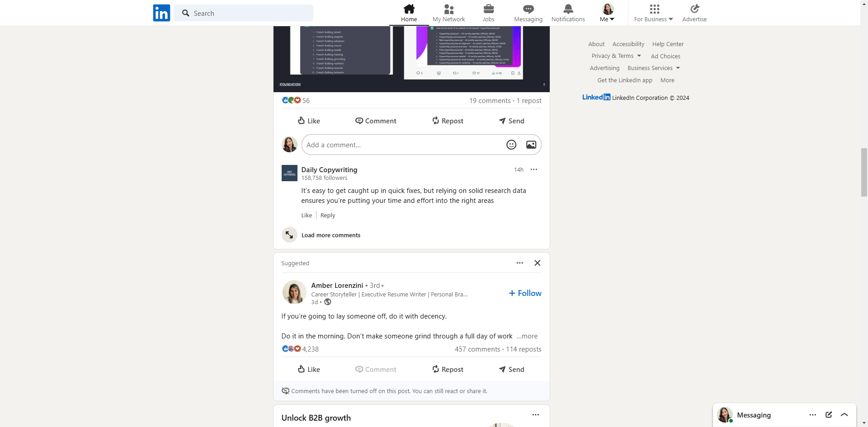Expand the Messaging overlay chevron
868x427 pixels.
pyautogui.click(x=844, y=415)
